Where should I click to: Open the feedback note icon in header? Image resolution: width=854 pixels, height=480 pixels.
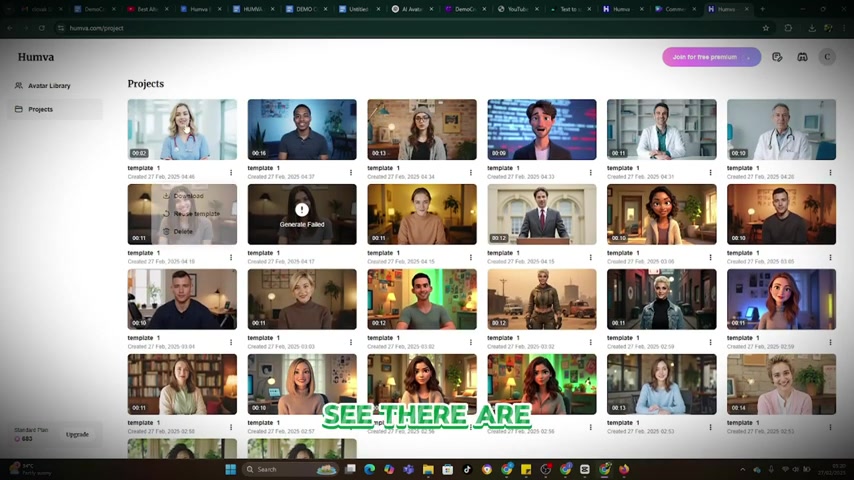tap(777, 57)
